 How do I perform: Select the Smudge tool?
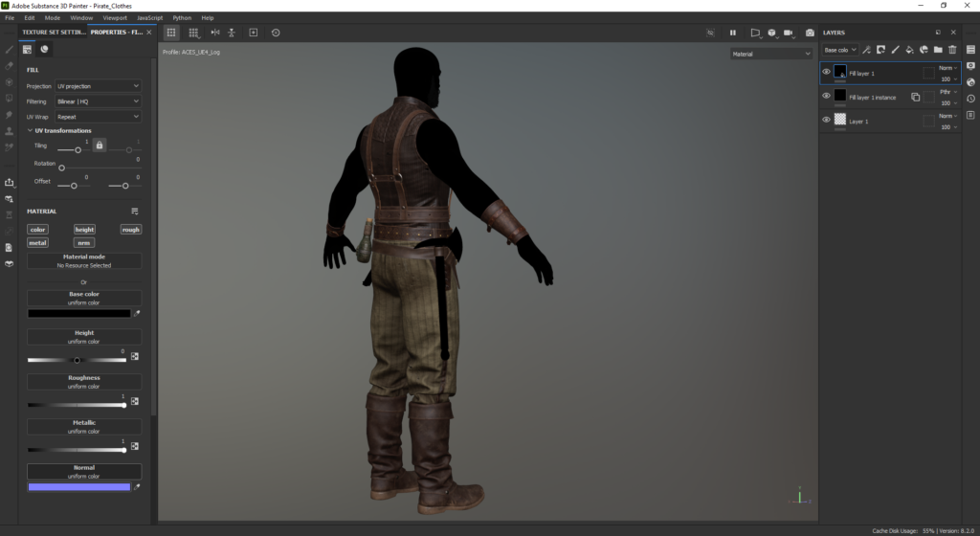tap(9, 115)
